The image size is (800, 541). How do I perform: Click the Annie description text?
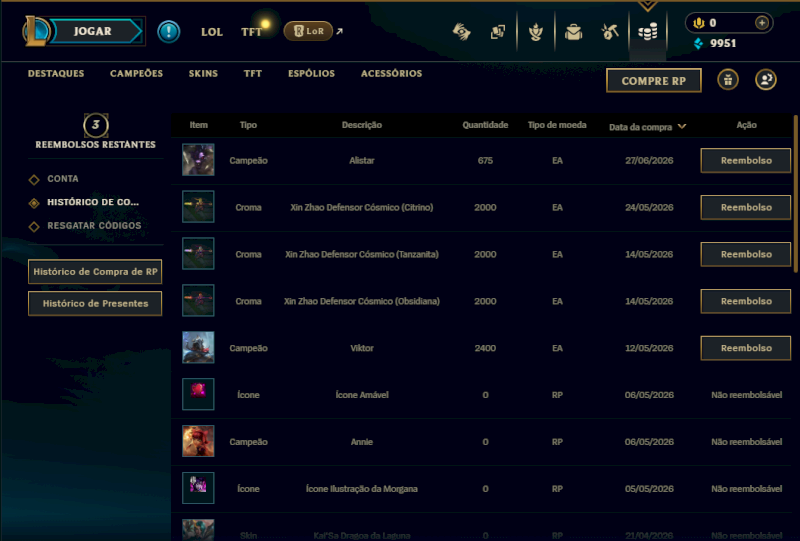tap(362, 442)
